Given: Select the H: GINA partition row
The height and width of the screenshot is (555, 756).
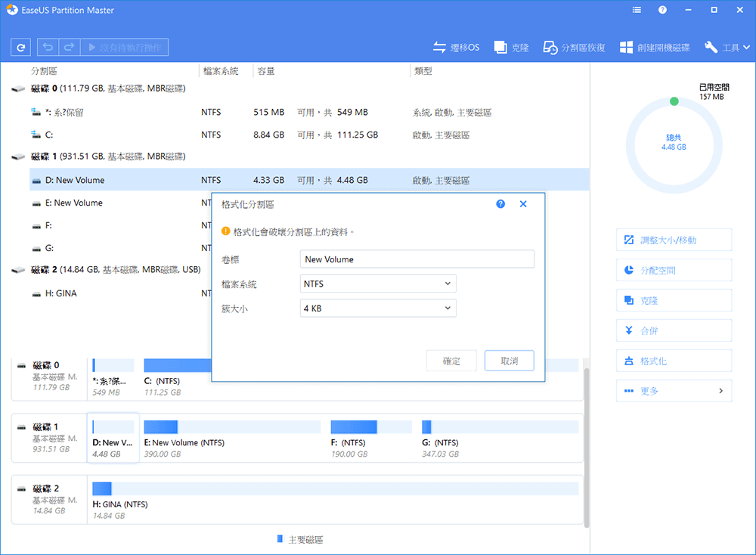Looking at the screenshot, I should (120, 293).
